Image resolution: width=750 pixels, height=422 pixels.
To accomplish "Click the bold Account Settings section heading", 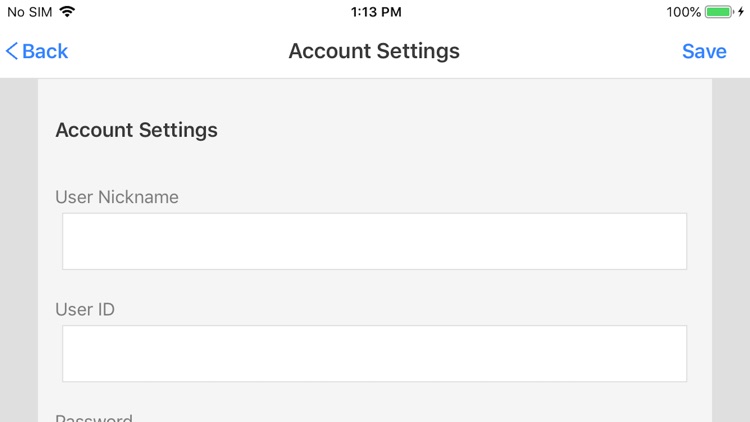I will pyautogui.click(x=136, y=130).
